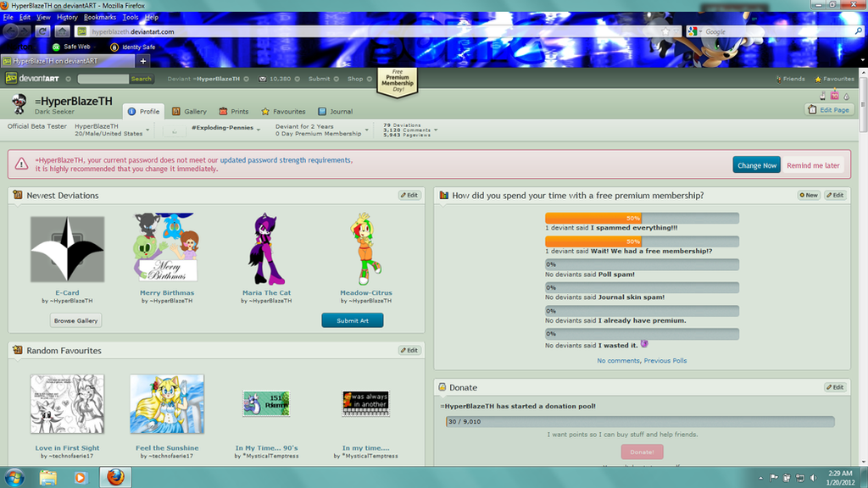868x488 pixels.
Task: Click the Friends icon in the top bar
Action: pos(779,79)
